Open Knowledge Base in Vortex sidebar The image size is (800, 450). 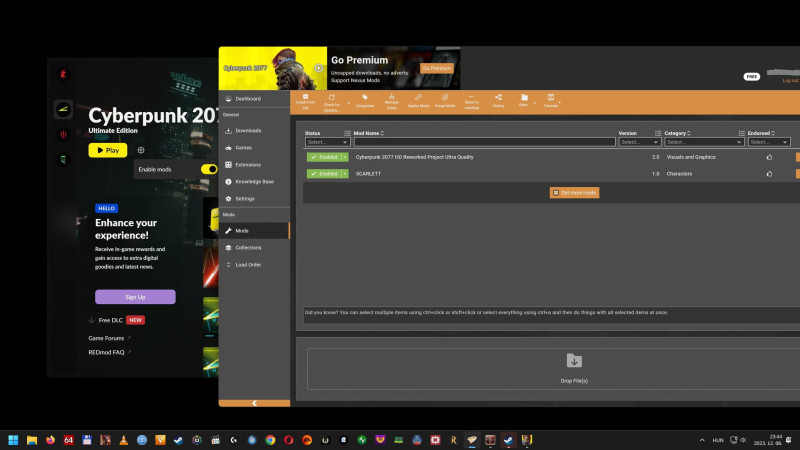[254, 182]
